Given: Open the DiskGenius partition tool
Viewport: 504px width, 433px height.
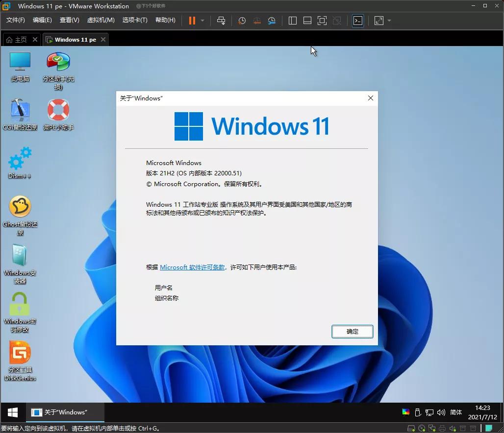Looking at the screenshot, I should coord(20,357).
